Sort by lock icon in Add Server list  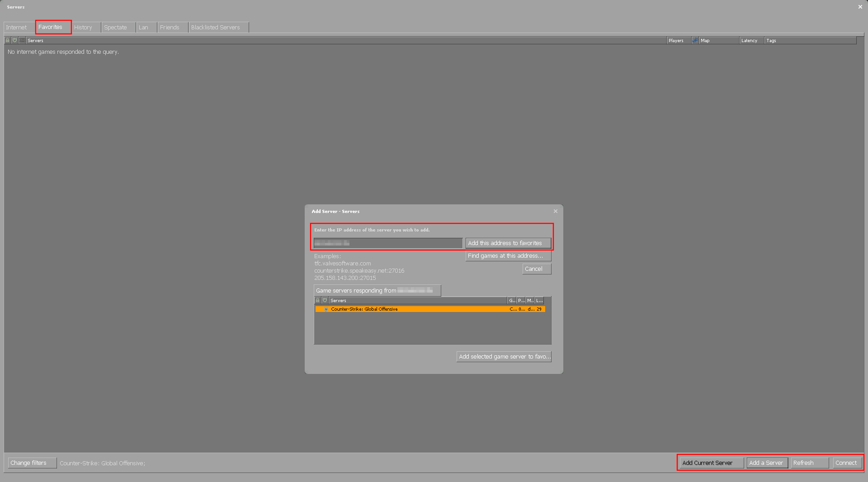click(317, 300)
